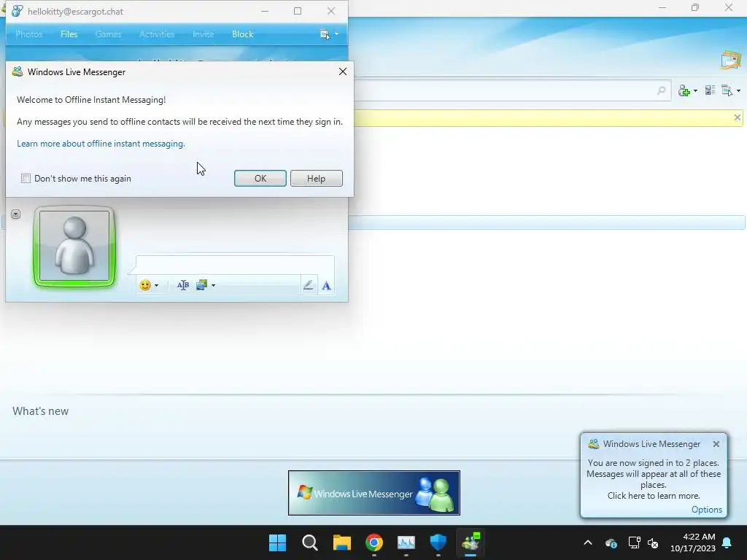This screenshot has width=747, height=560.
Task: Open the main window show-menu icon
Action: tap(727, 90)
